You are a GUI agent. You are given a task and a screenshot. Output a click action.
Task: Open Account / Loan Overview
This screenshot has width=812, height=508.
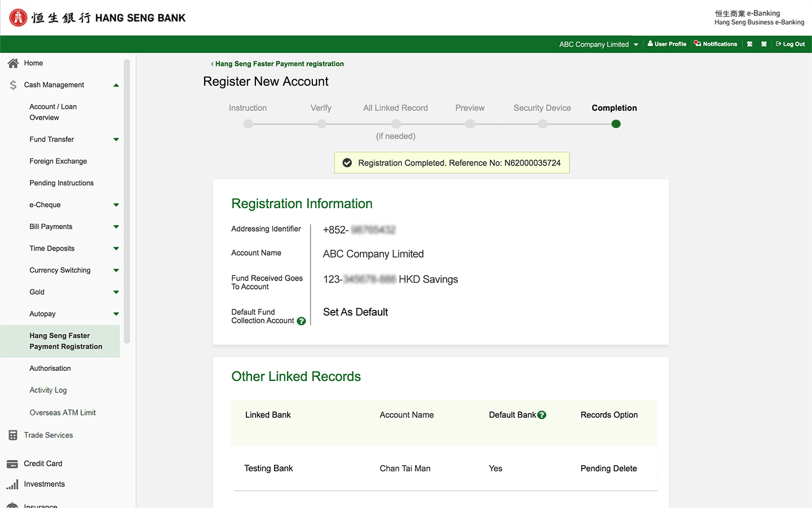(x=53, y=112)
